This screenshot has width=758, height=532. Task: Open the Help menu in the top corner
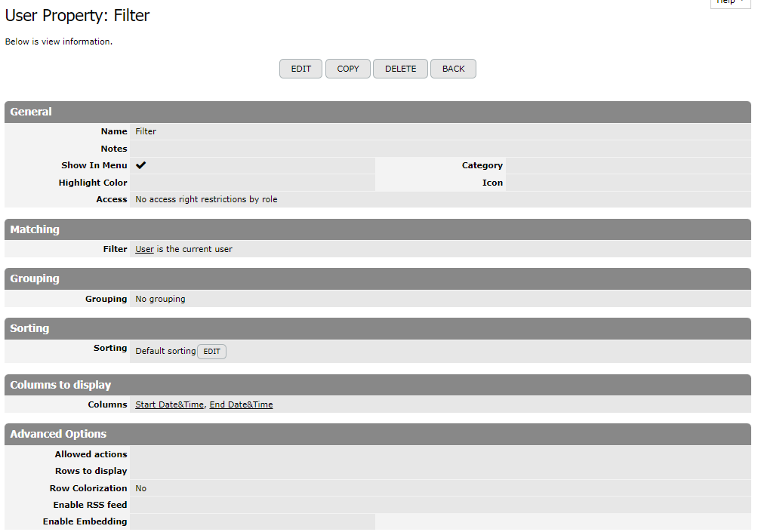(730, 3)
